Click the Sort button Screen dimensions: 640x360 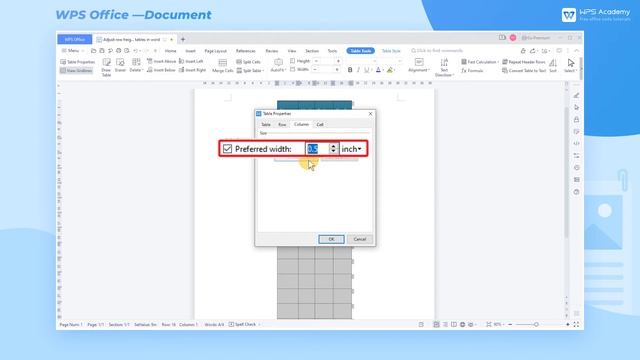pyautogui.click(x=553, y=65)
